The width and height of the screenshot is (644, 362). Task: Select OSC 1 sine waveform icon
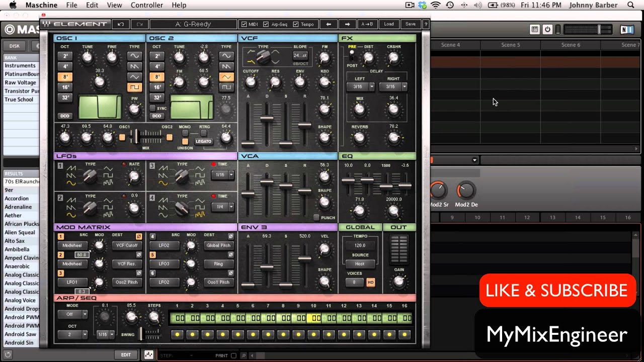coord(134,56)
